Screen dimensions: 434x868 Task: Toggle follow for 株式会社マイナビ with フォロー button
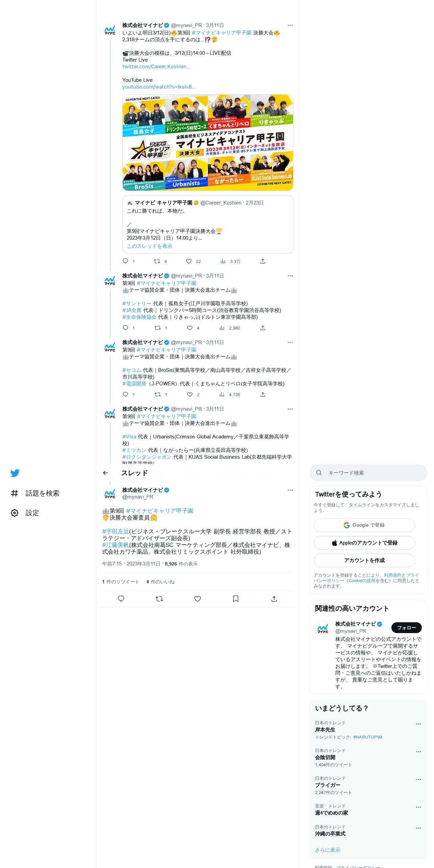(x=406, y=628)
